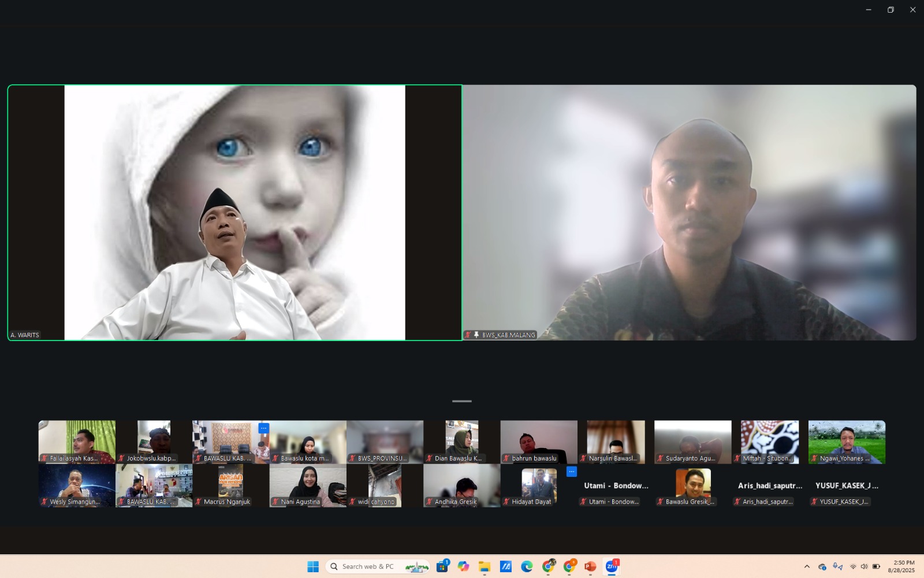Image resolution: width=924 pixels, height=578 pixels.
Task: Click the Wi-Fi network tray icon
Action: click(853, 566)
